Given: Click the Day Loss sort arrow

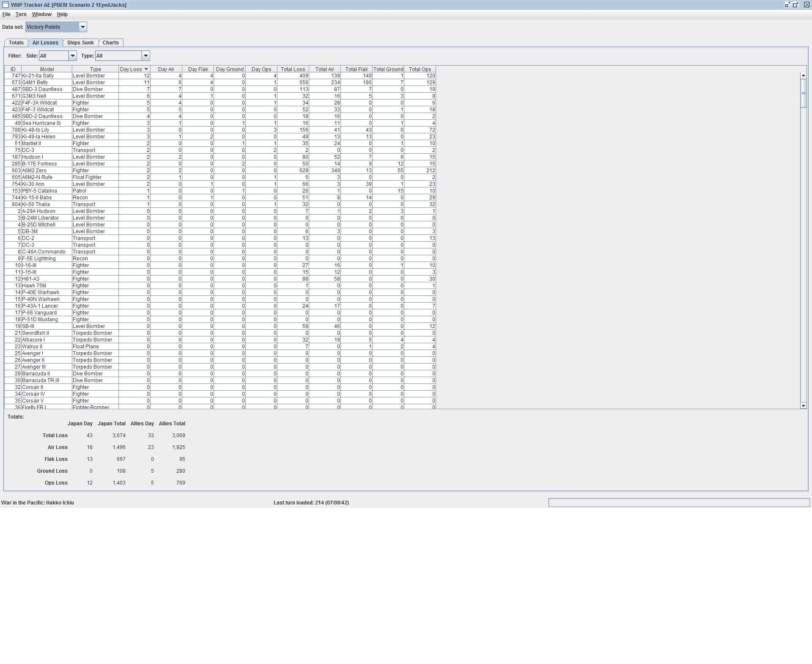Looking at the screenshot, I should pos(146,69).
